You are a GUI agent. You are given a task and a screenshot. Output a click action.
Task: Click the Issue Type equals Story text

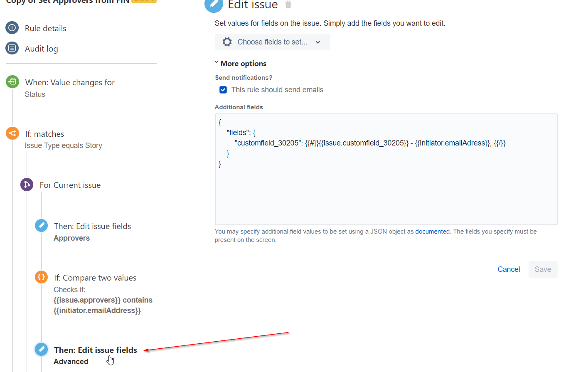pyautogui.click(x=64, y=145)
